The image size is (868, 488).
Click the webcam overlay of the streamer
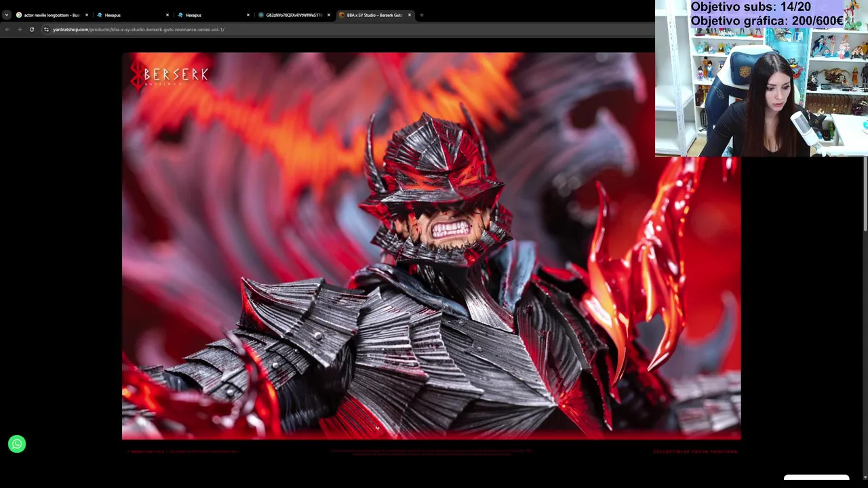click(762, 79)
